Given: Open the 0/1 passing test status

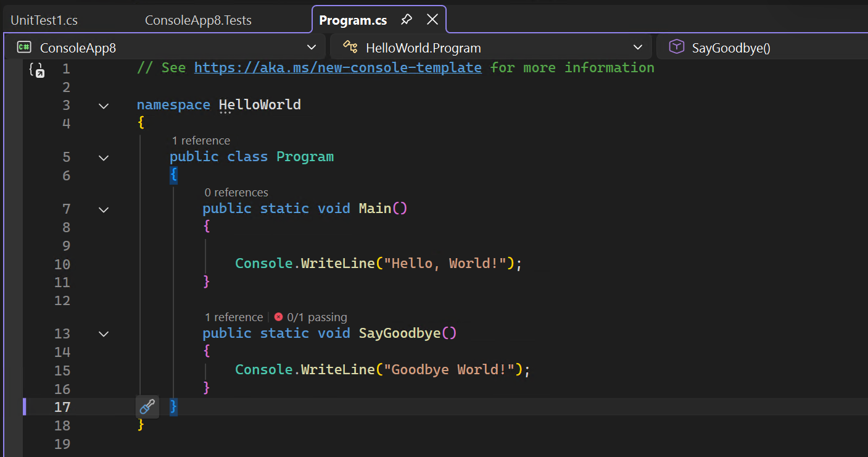Looking at the screenshot, I should (x=317, y=317).
